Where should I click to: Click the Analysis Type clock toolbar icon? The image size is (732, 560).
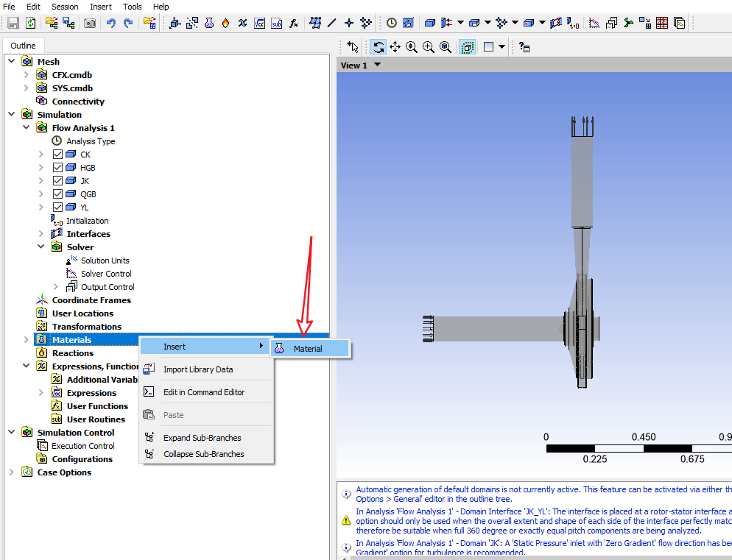[392, 23]
